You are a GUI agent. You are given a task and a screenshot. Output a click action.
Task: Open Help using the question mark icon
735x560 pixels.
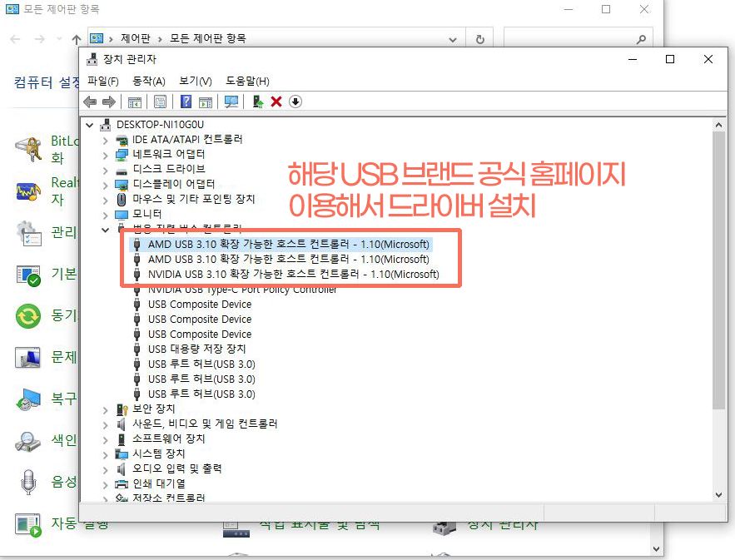pos(186,102)
